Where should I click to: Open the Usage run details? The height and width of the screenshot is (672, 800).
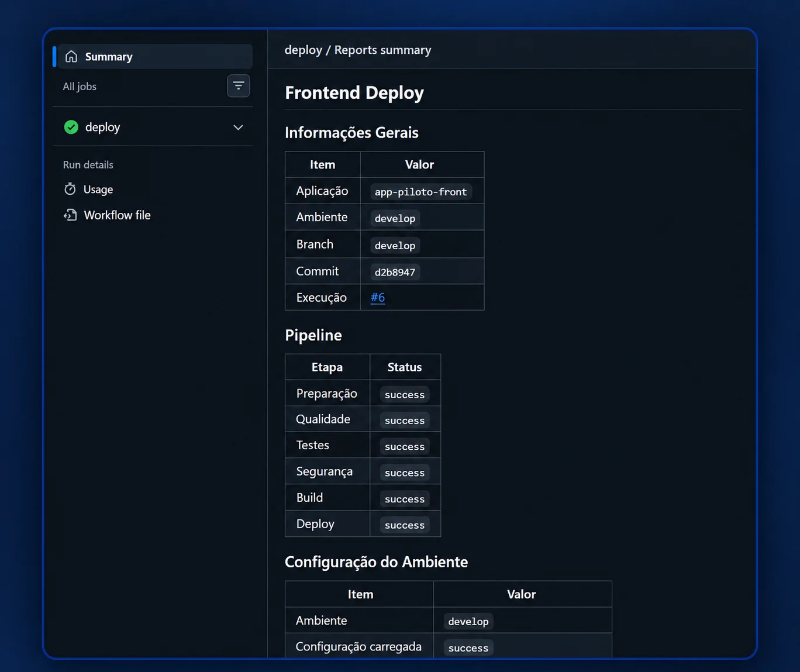pos(98,189)
